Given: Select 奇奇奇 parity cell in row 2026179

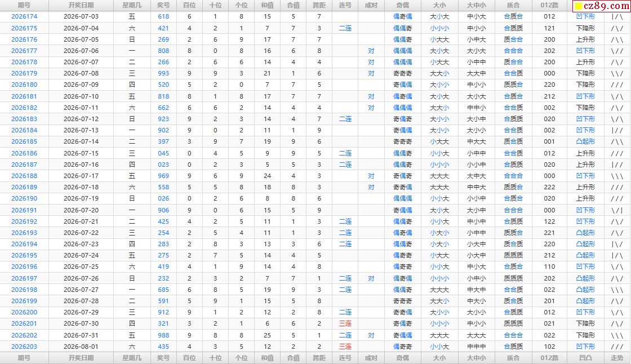Looking at the screenshot, I should (x=402, y=73).
